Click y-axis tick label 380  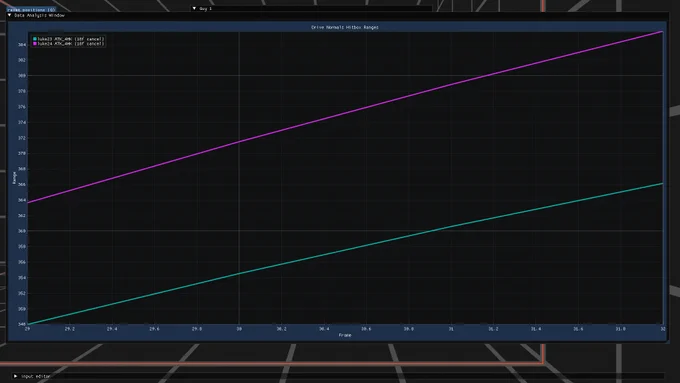tap(22, 75)
